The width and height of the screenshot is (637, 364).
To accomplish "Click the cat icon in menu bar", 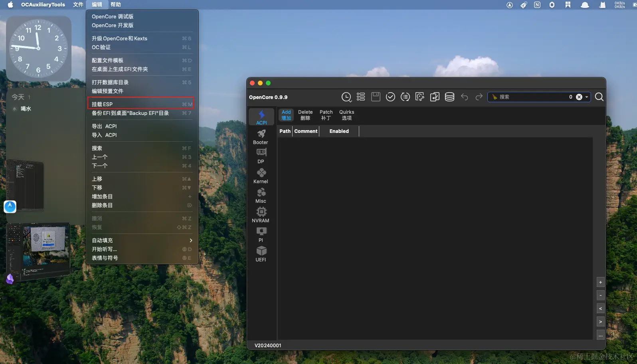I will (602, 5).
